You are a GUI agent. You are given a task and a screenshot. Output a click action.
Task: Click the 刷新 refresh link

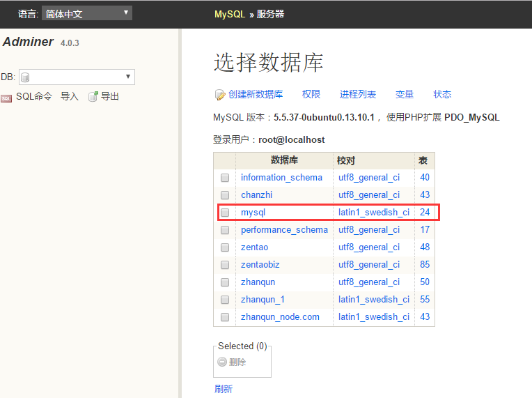[224, 389]
